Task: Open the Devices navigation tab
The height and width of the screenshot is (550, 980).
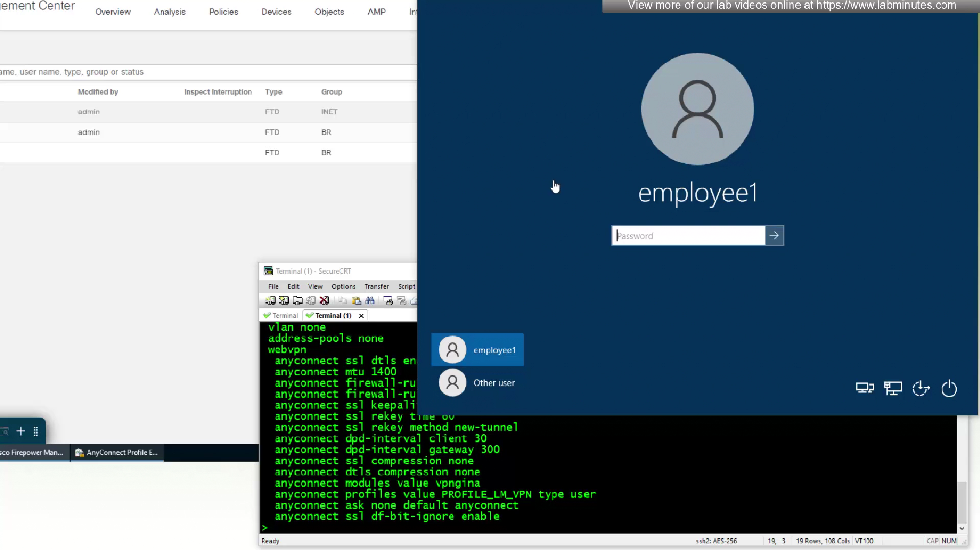Action: [x=276, y=12]
